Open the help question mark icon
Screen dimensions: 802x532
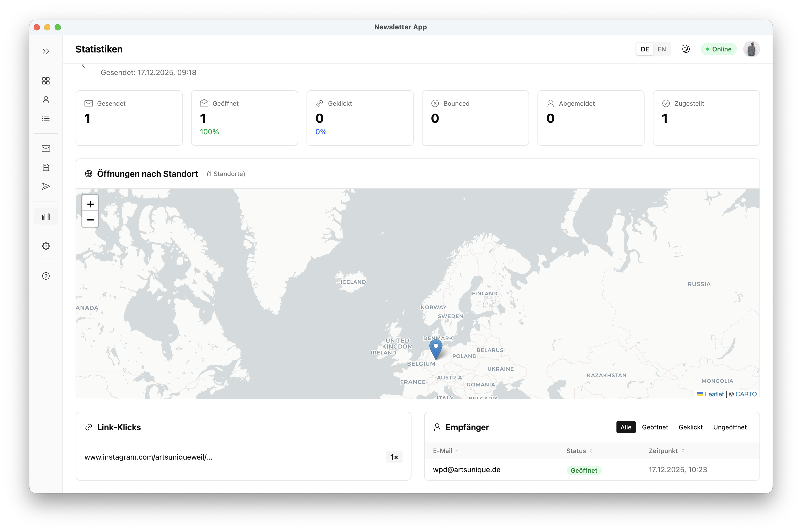tap(46, 276)
